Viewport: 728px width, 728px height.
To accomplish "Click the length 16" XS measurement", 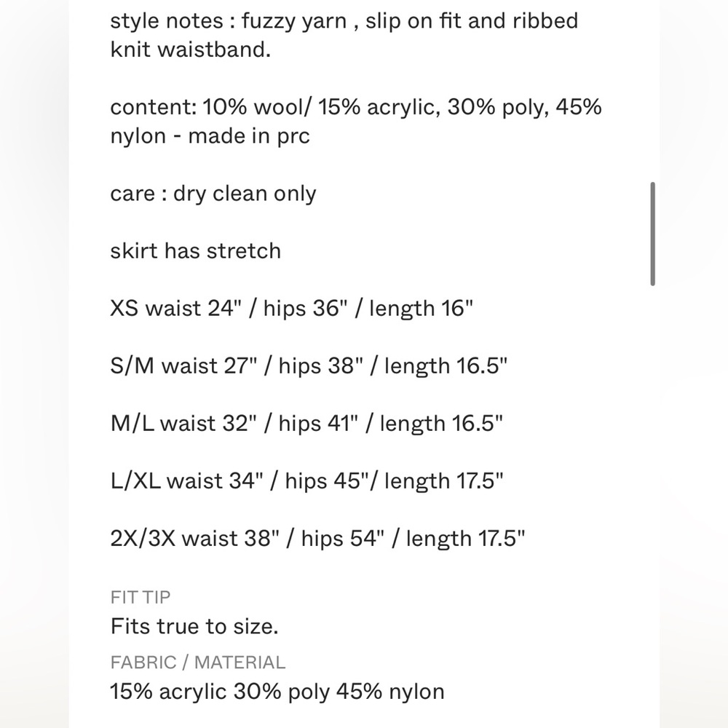I will pyautogui.click(x=421, y=308).
